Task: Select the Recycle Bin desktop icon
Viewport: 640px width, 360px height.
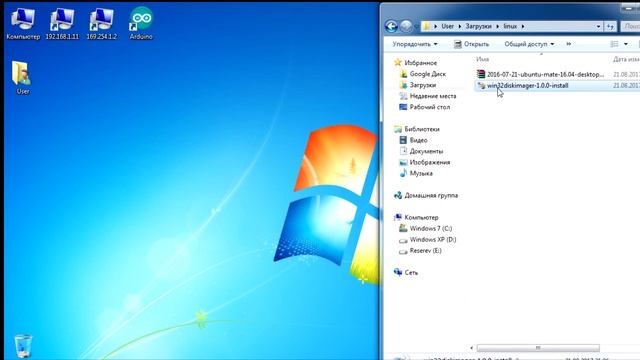Action: (x=23, y=346)
